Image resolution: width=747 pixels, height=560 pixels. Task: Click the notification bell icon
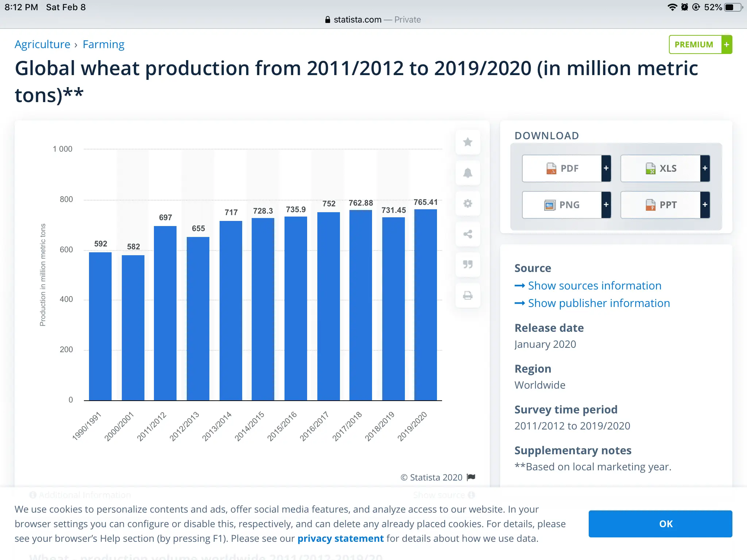click(468, 173)
